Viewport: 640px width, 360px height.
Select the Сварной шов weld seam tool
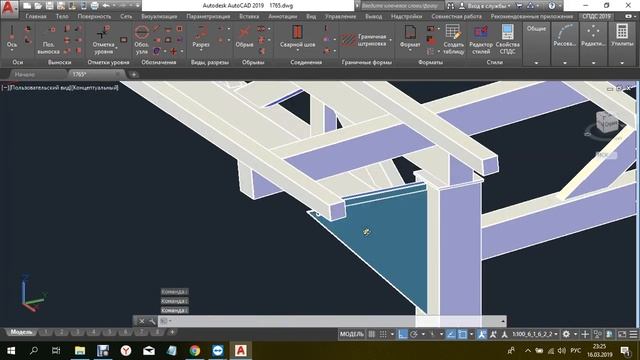[297, 37]
